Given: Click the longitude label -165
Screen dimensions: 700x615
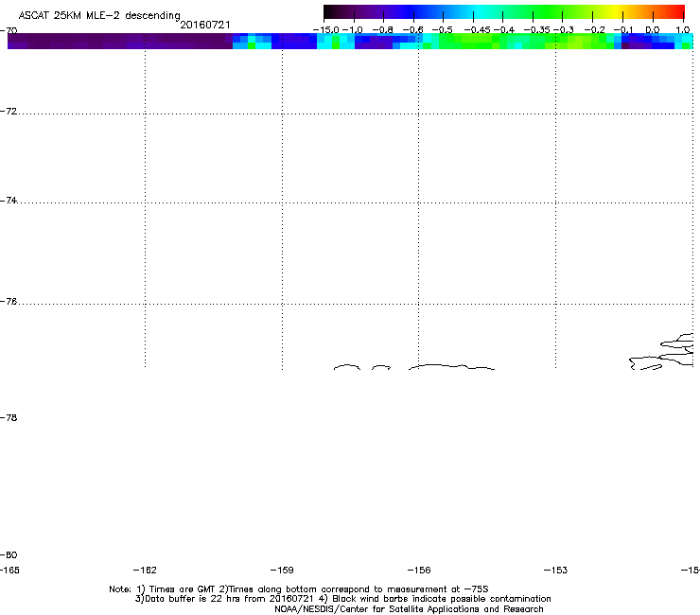Looking at the screenshot, I should point(9,570).
